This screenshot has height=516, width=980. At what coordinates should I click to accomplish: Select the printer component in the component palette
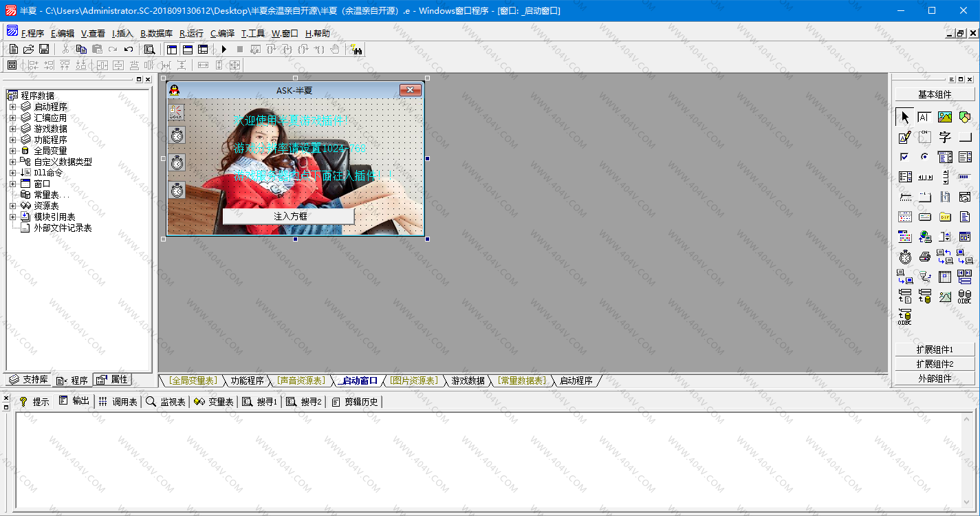[925, 257]
